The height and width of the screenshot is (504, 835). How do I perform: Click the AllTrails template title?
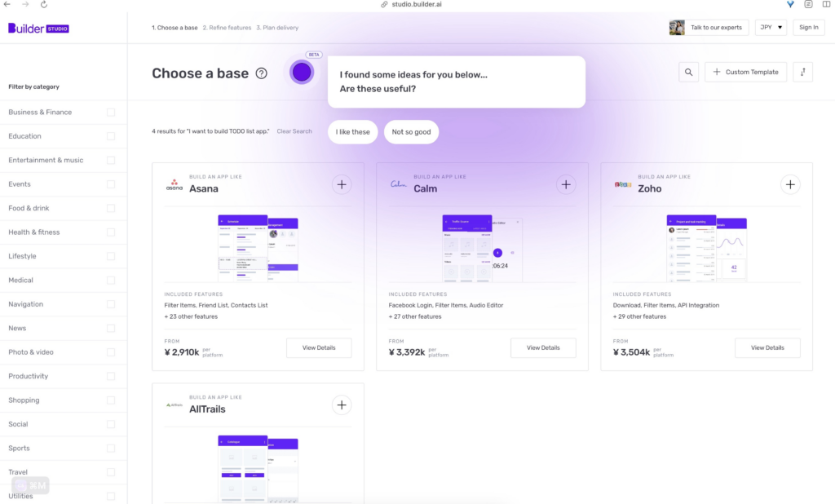click(x=207, y=409)
